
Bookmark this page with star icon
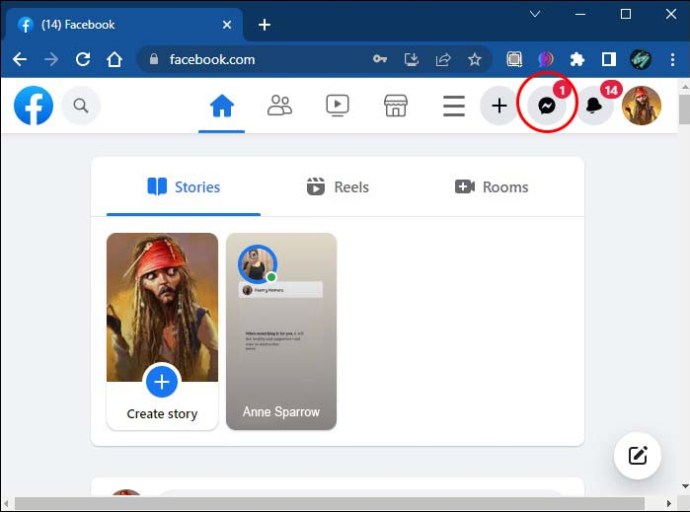pyautogui.click(x=474, y=59)
